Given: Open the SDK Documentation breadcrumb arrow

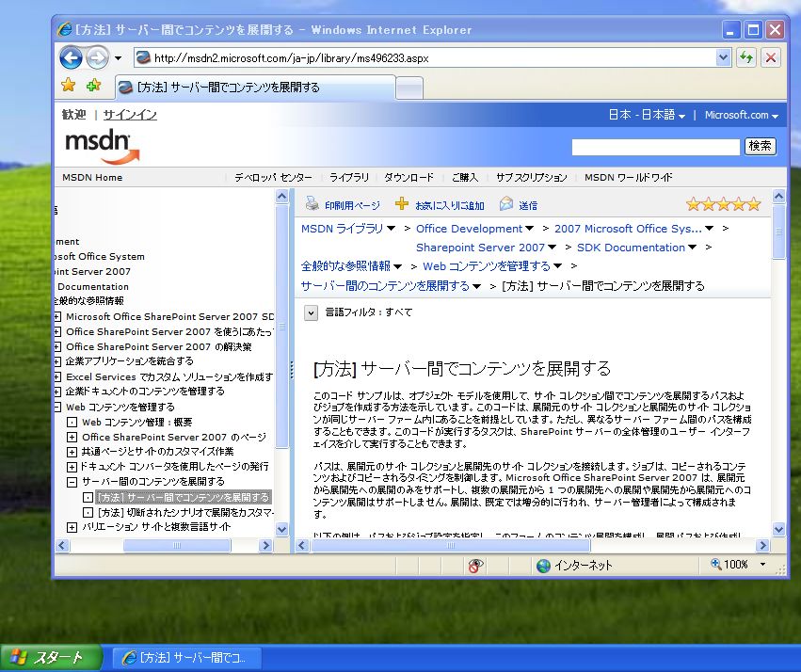Looking at the screenshot, I should (692, 248).
